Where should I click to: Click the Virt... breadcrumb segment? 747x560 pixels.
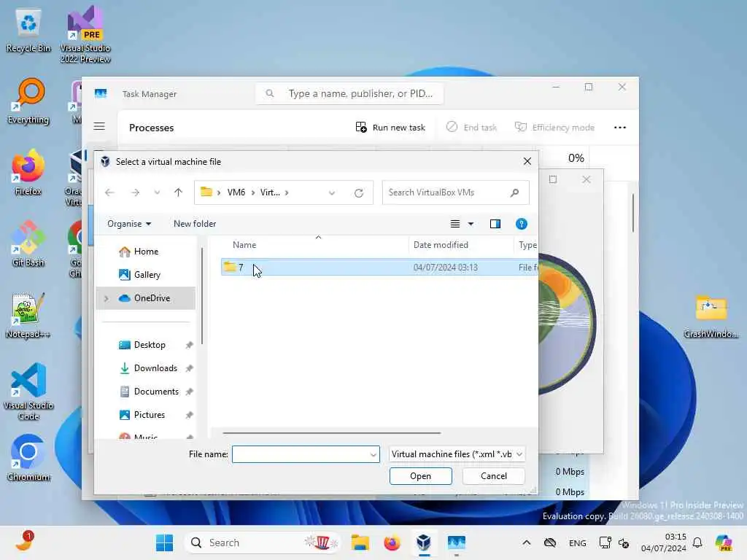270,192
